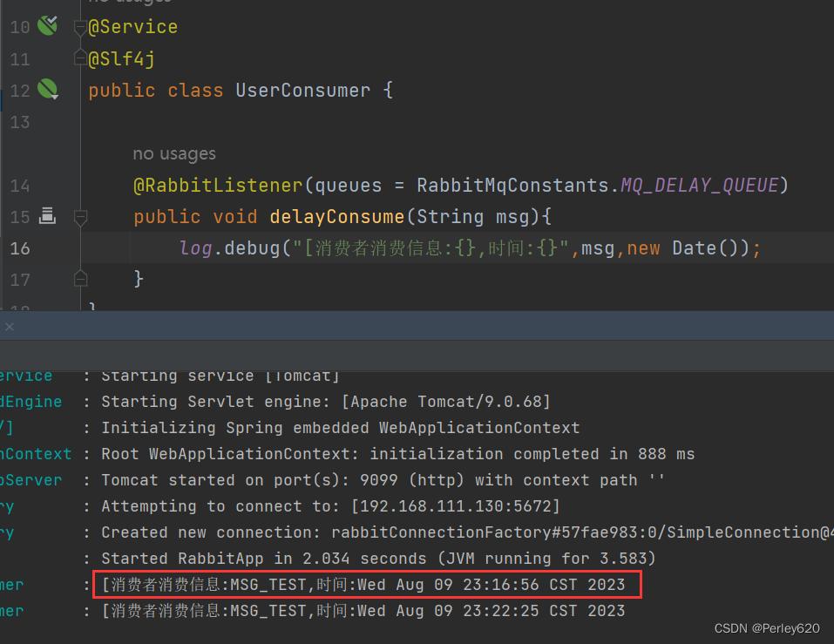Click the Spring bean gutter icon beside @Service
Screen dimensions: 834x644
47,25
